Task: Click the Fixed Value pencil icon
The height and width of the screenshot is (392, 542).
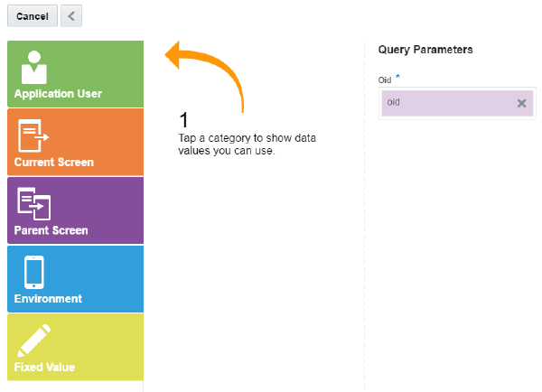Action: pyautogui.click(x=34, y=341)
